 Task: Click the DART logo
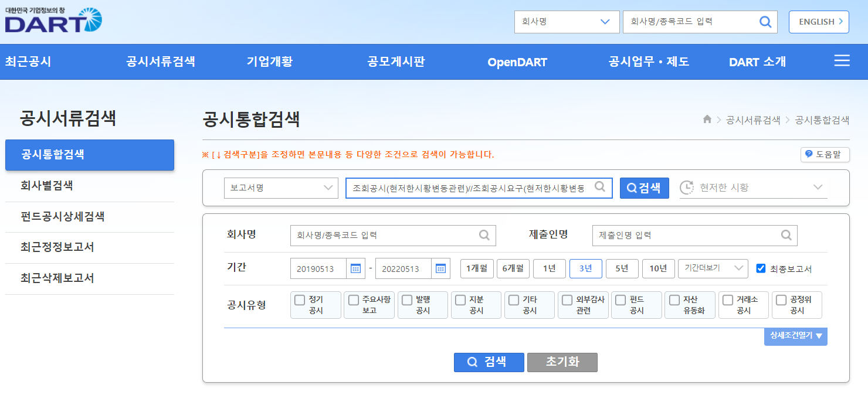[53, 19]
